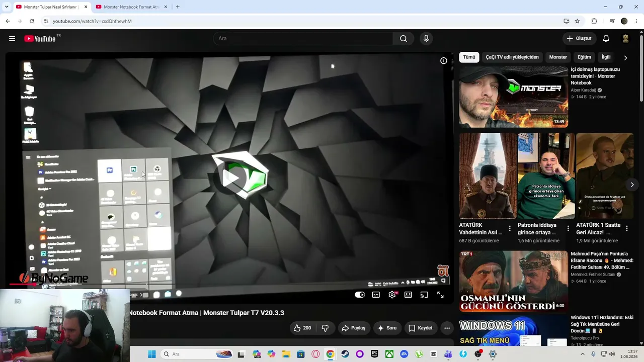644x362 pixels.
Task: Open a new Chrome tab
Action: pos(178,7)
